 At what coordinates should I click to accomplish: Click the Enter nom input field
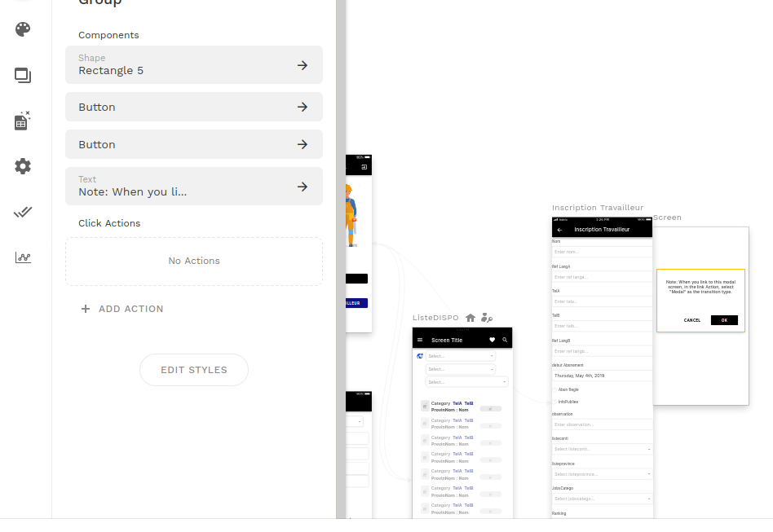tap(602, 252)
